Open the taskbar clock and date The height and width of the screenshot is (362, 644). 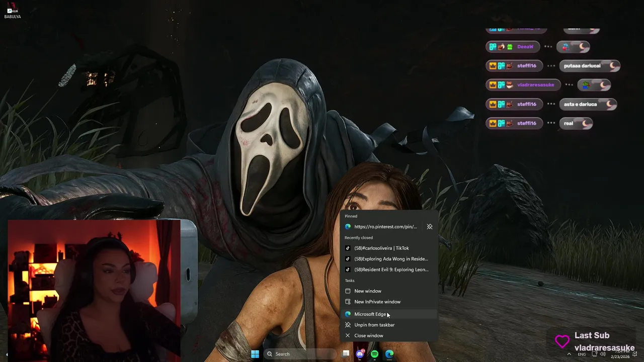(x=620, y=354)
